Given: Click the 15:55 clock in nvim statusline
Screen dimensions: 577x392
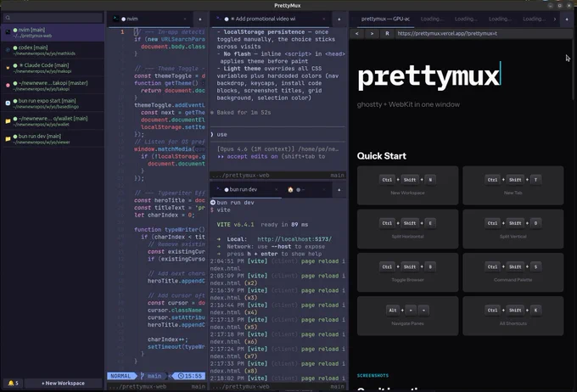Looking at the screenshot, I should point(188,376).
